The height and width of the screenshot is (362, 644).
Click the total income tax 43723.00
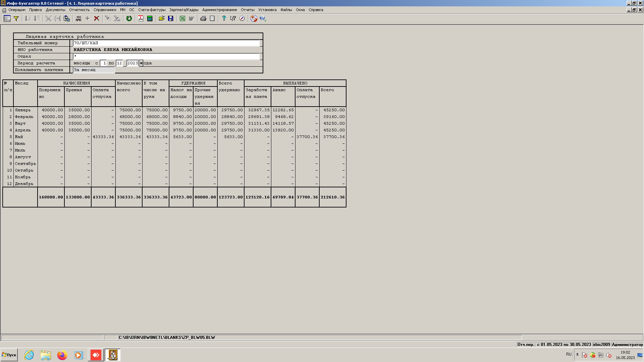point(181,197)
